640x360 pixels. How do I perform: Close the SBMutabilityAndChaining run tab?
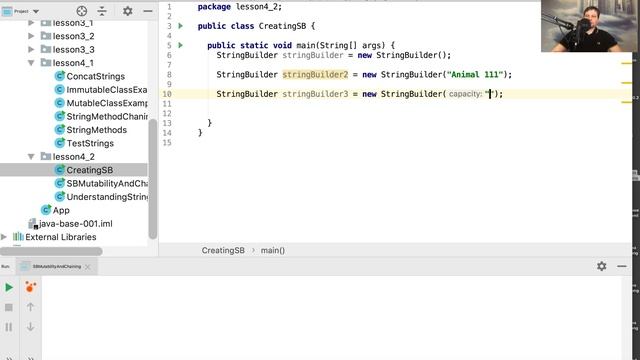88,267
